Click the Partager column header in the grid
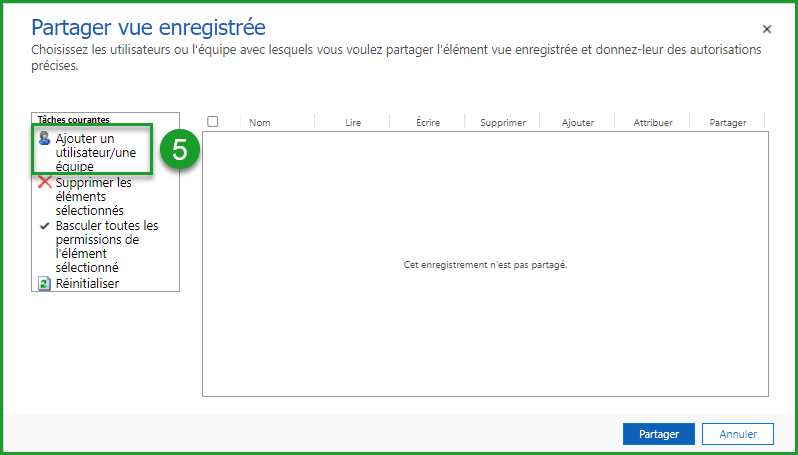This screenshot has height=455, width=798. (x=728, y=123)
